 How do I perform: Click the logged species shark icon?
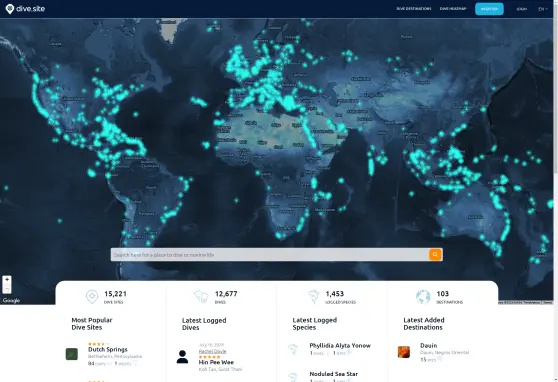[x=313, y=297]
